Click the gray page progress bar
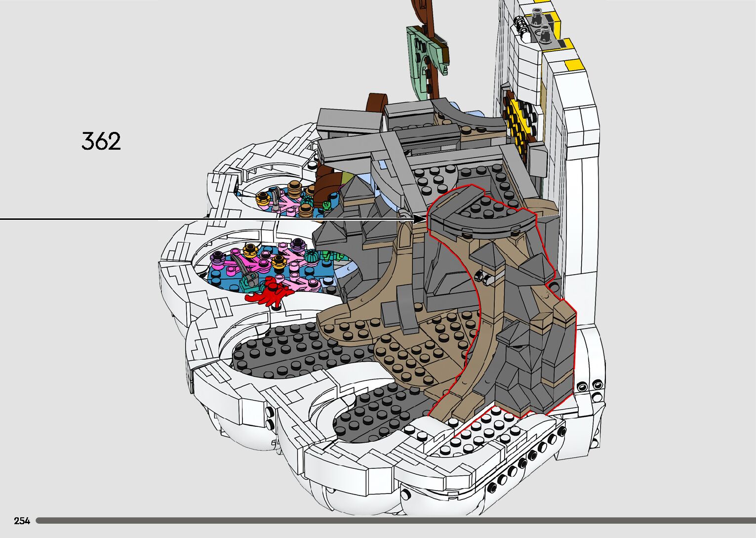This screenshot has height=538, width=756. [395, 520]
